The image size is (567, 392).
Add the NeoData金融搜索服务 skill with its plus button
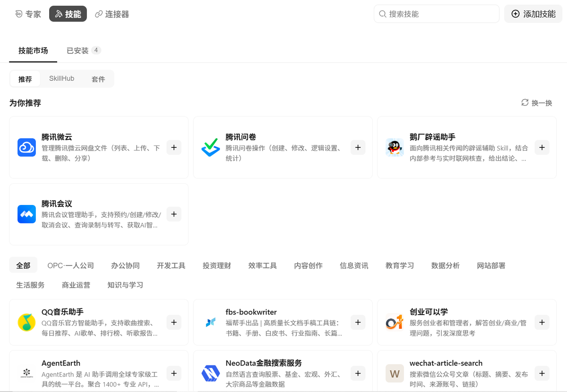[x=358, y=373]
